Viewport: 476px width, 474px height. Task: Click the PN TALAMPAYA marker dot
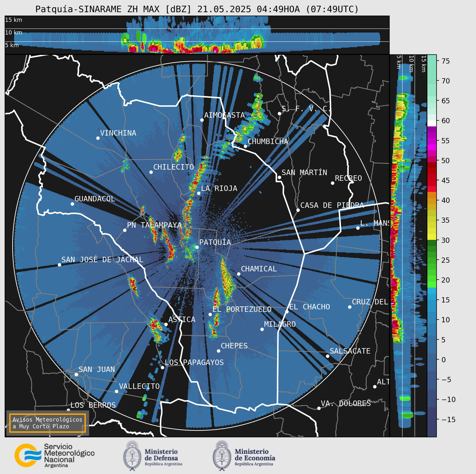point(125,230)
